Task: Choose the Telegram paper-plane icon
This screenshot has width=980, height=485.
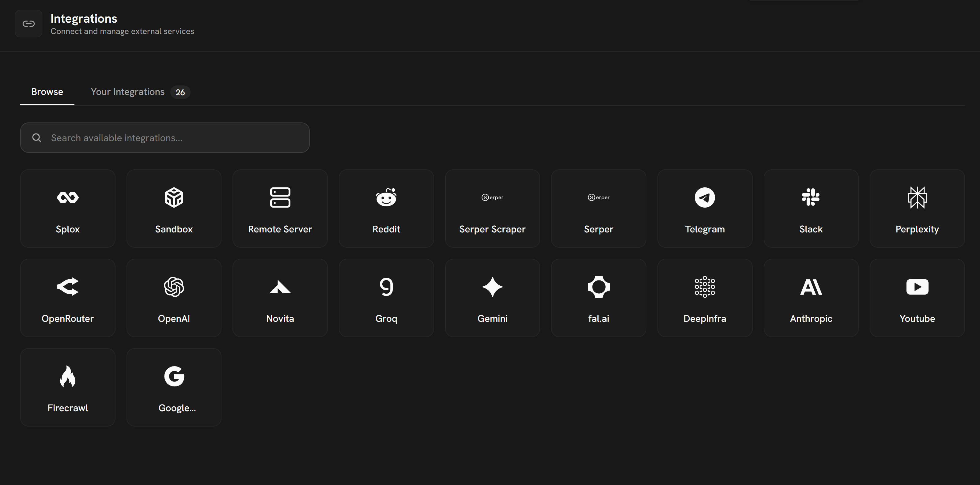Action: [x=705, y=197]
